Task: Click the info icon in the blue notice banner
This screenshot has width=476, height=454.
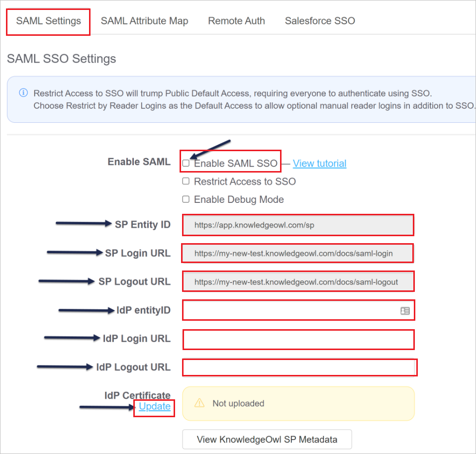Action: click(23, 93)
